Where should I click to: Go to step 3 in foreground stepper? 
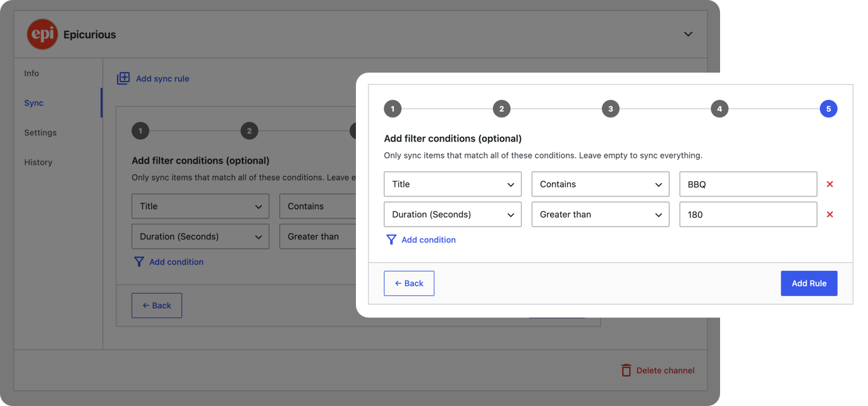point(610,109)
